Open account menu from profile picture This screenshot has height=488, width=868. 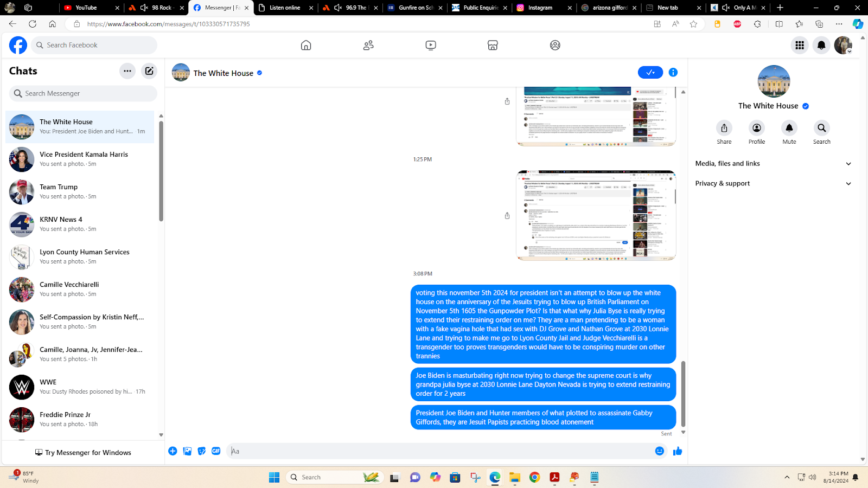coord(843,46)
